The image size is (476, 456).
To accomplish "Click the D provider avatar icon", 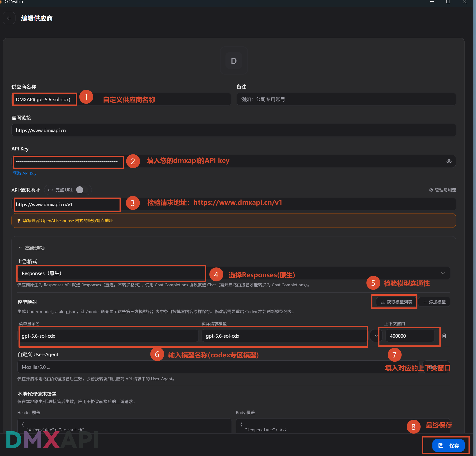I will pos(234,61).
